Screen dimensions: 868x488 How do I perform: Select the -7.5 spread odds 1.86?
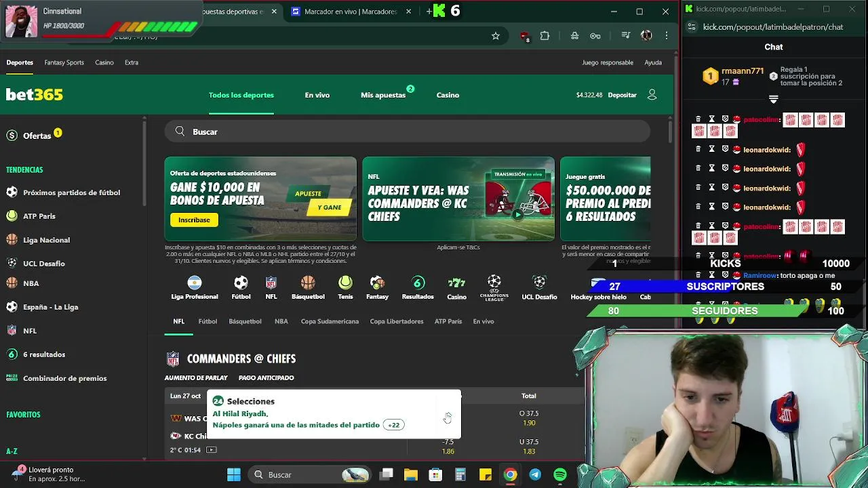tap(448, 447)
